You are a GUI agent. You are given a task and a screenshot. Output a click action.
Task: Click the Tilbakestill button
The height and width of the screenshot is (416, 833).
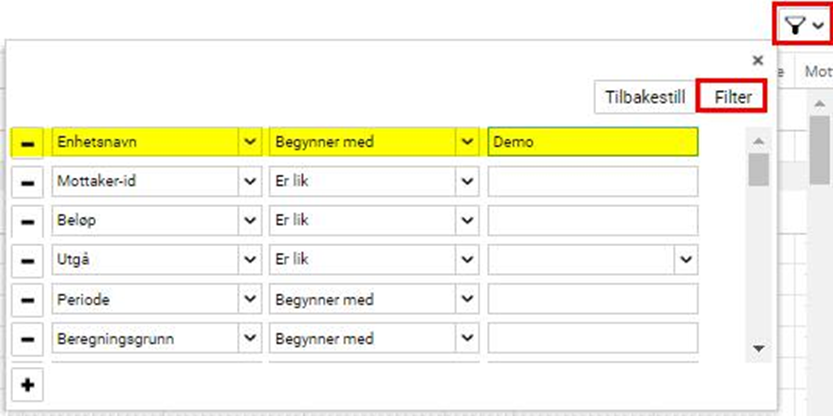coord(644,97)
